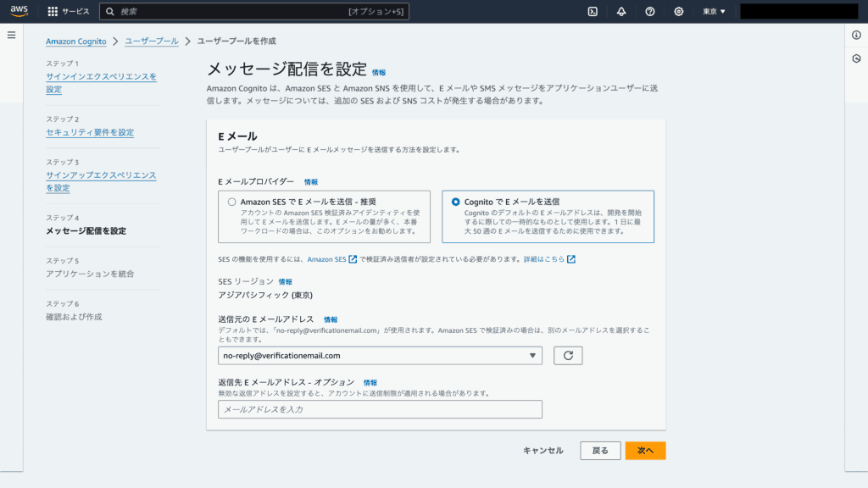Refresh the sender email address list
The width and height of the screenshot is (868, 488).
(x=568, y=356)
